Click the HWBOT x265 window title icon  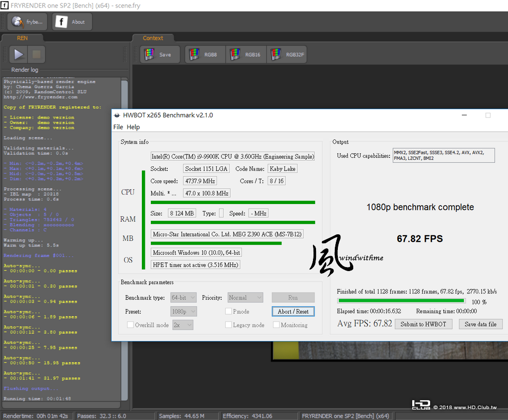pyautogui.click(x=117, y=115)
